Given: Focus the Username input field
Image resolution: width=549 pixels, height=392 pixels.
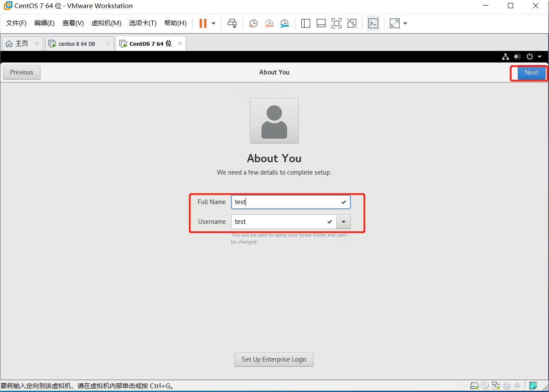Looking at the screenshot, I should [284, 222].
